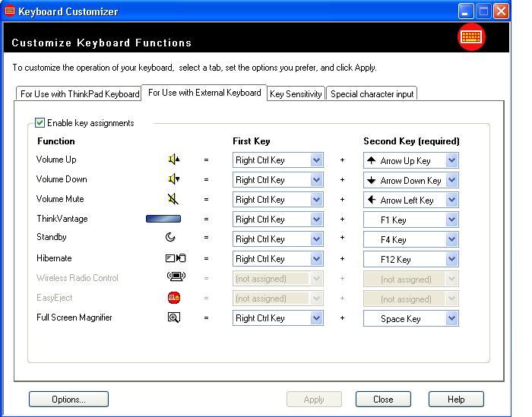This screenshot has width=532, height=417.
Task: Click the red keyboard icon in header
Action: [471, 38]
